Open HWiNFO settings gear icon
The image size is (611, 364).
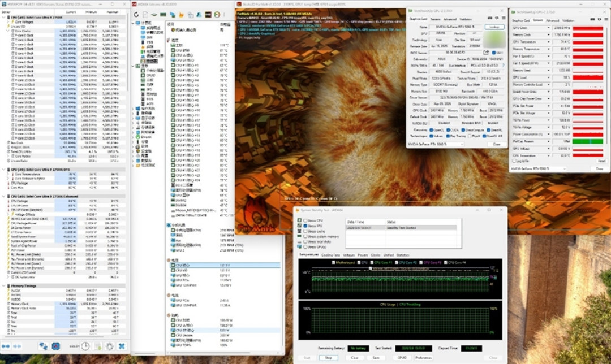coord(110,346)
